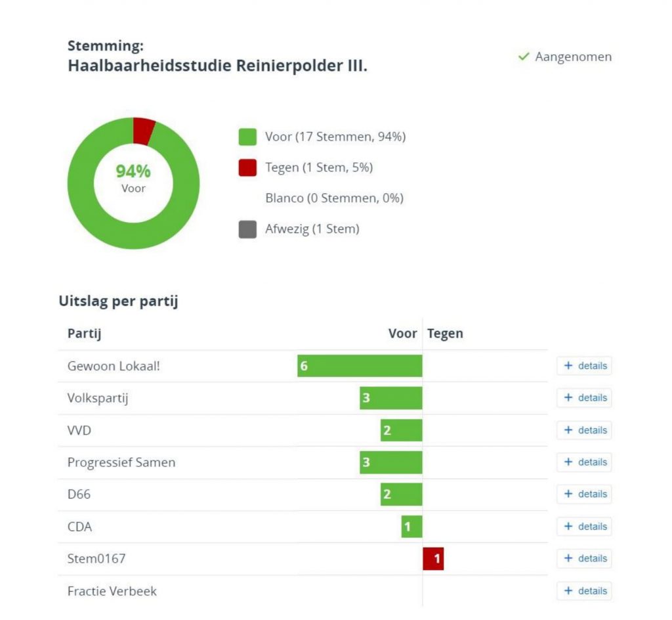Screen dimensions: 672x620
Task: Expand D66 voting details
Action: [x=584, y=495]
